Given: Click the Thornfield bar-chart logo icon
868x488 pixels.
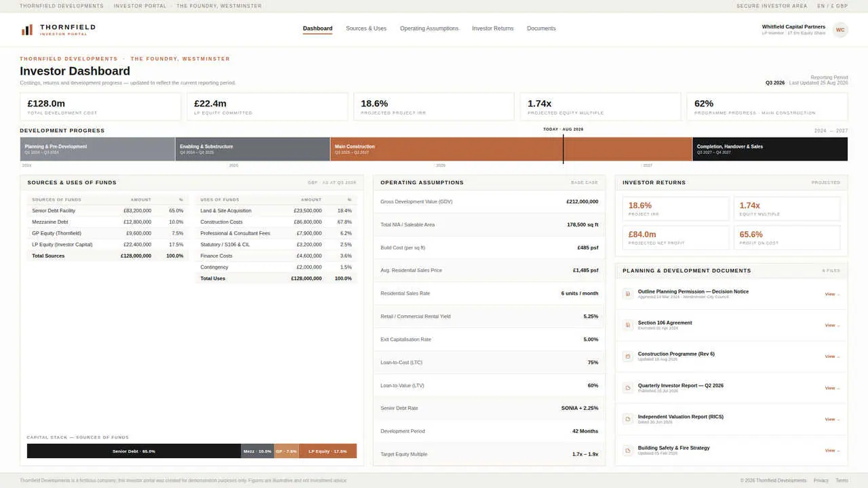Looking at the screenshot, I should point(27,30).
